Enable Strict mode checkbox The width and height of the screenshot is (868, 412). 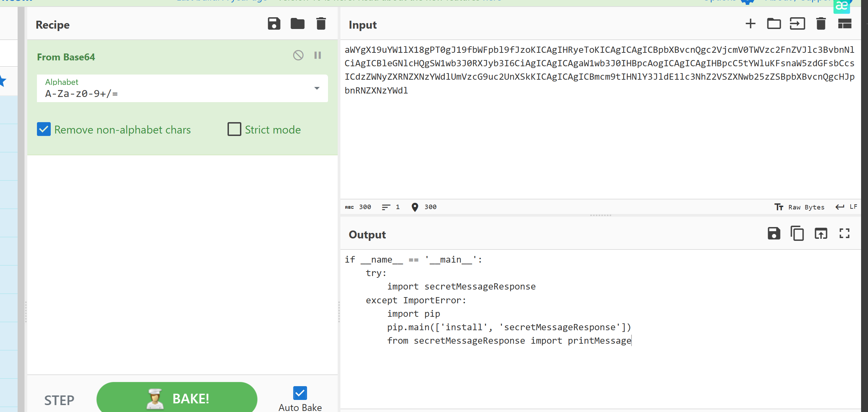234,129
